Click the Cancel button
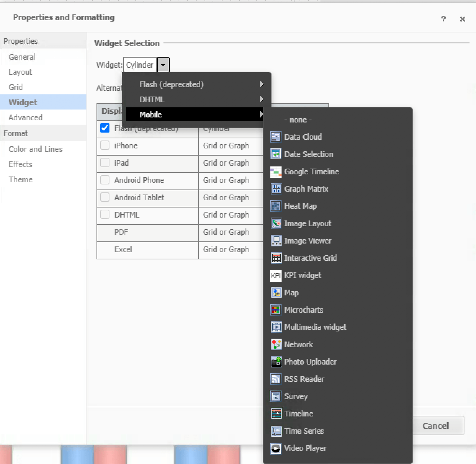 [x=435, y=426]
